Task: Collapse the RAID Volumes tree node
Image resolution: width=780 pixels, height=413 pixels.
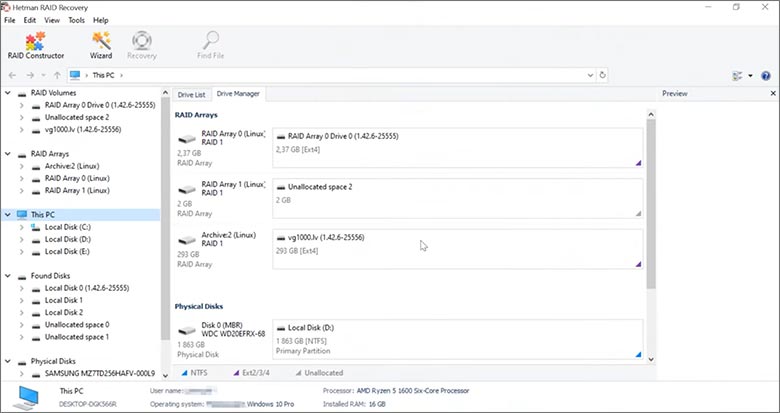Action: pos(9,93)
